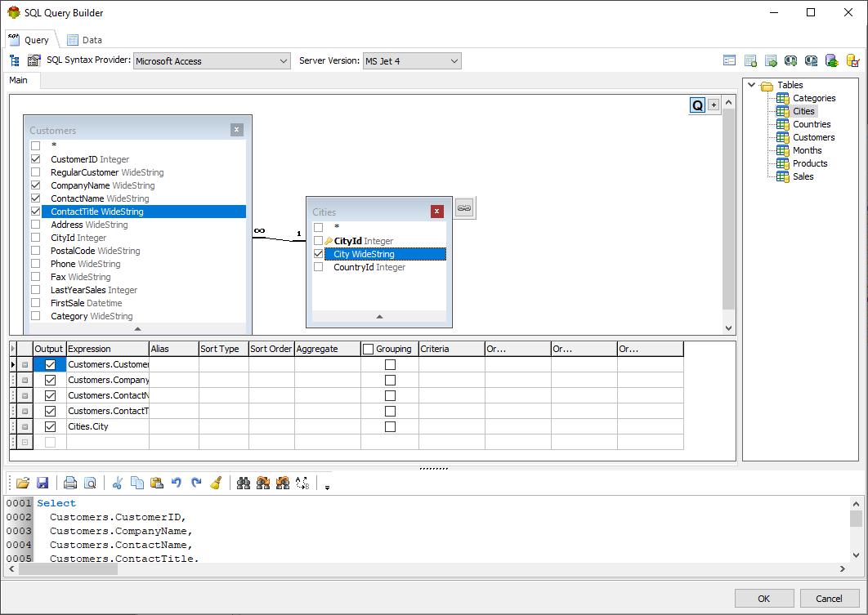Add a union subquery (circles with plus)
868x615 pixels.
coord(790,60)
